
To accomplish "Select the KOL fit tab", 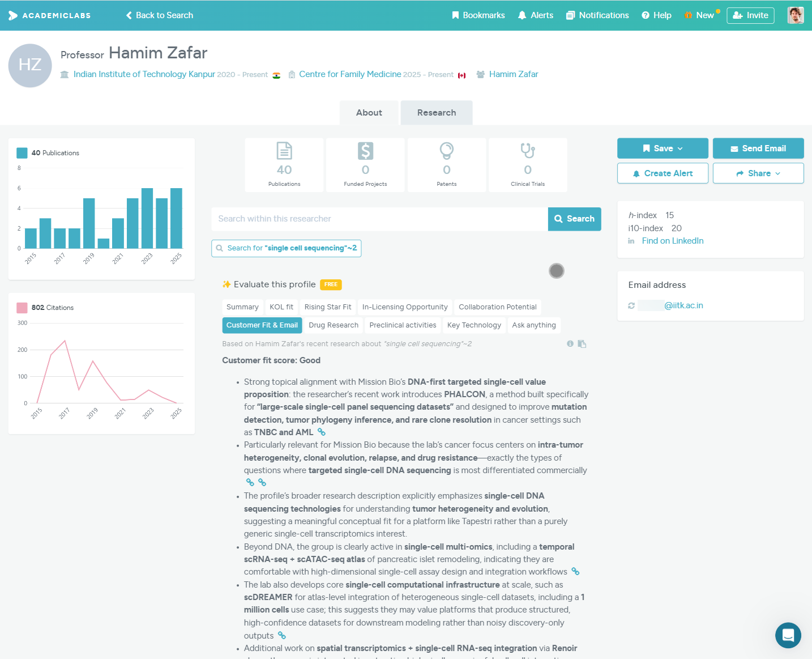I will pos(281,307).
